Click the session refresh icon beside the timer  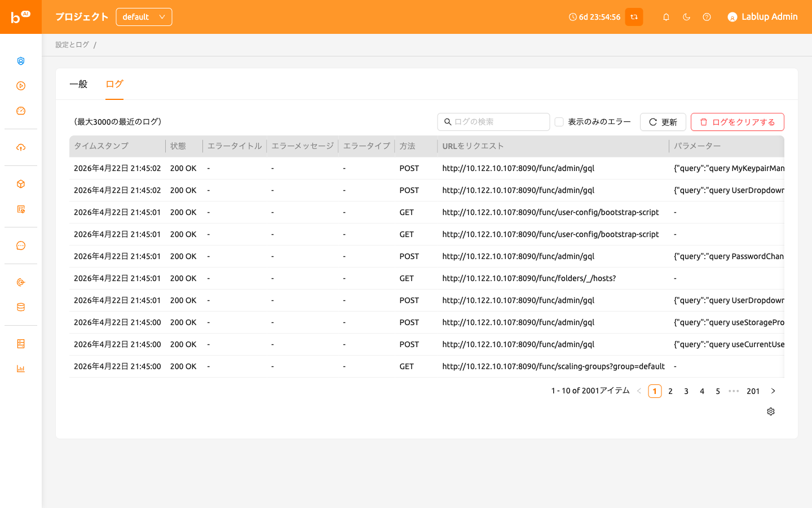point(634,17)
